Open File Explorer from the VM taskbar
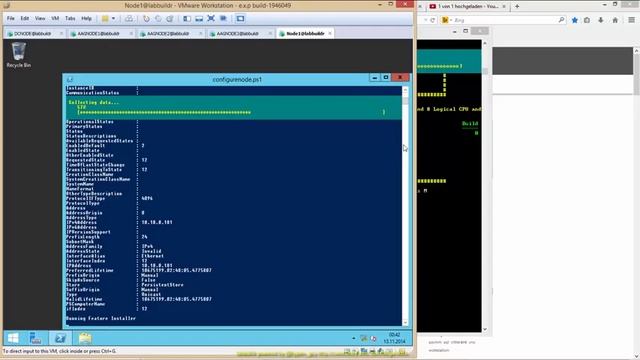 click(x=85, y=338)
